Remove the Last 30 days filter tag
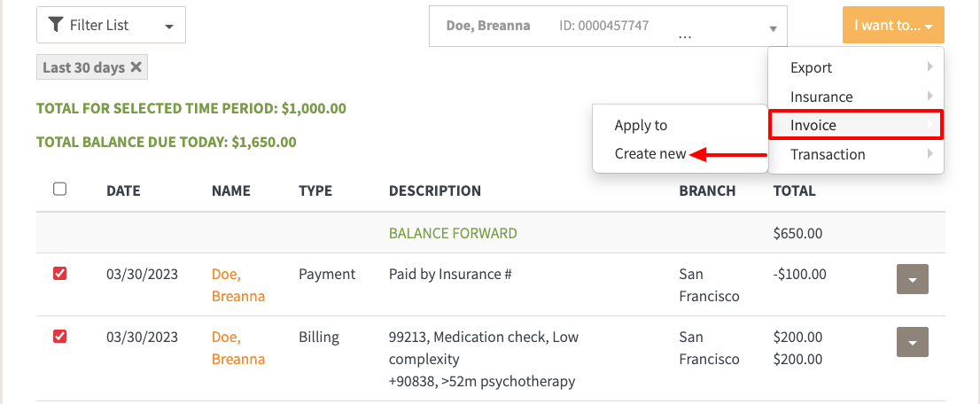 coord(136,67)
